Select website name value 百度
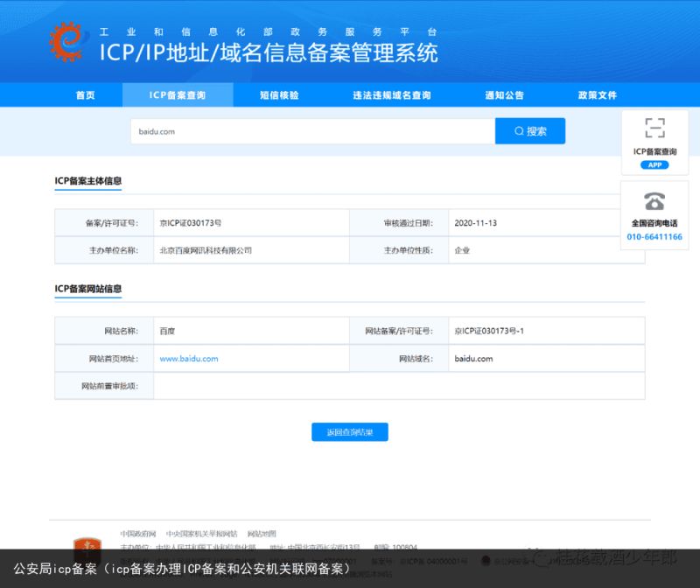 167,331
